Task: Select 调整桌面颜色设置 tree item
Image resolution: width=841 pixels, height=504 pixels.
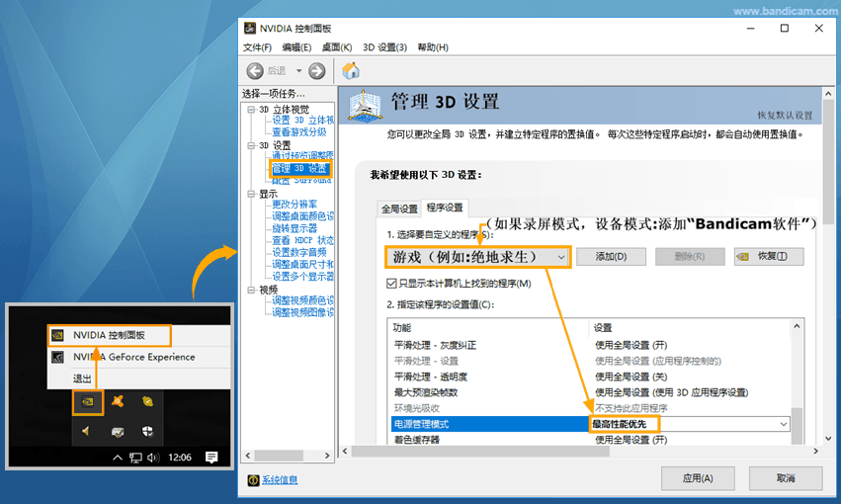Action: point(302,216)
